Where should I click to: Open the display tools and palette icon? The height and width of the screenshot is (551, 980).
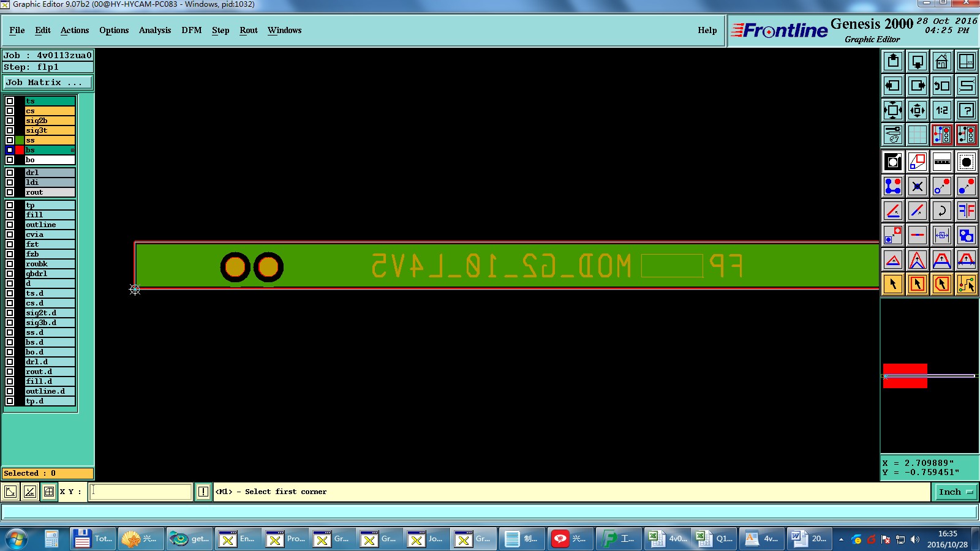click(x=893, y=135)
